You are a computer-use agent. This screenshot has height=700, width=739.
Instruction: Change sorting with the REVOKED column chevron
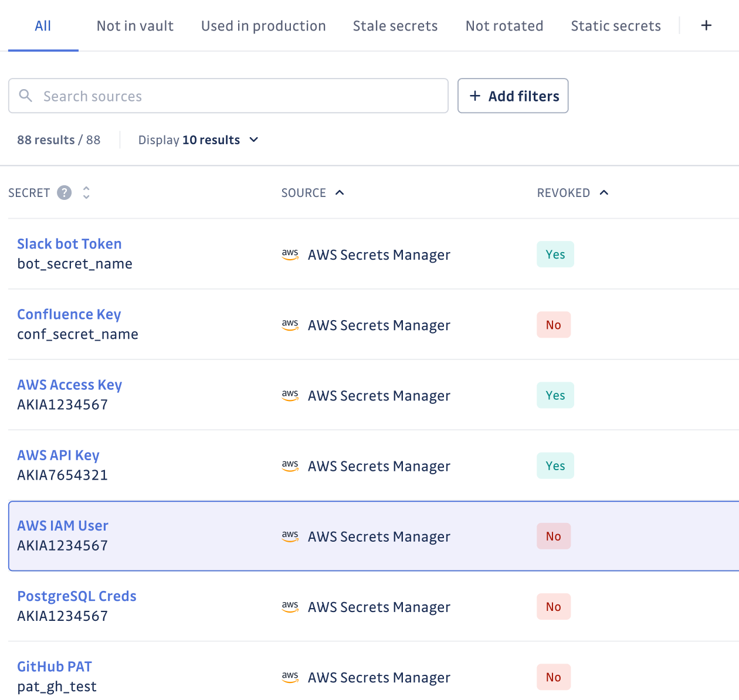[x=604, y=192]
